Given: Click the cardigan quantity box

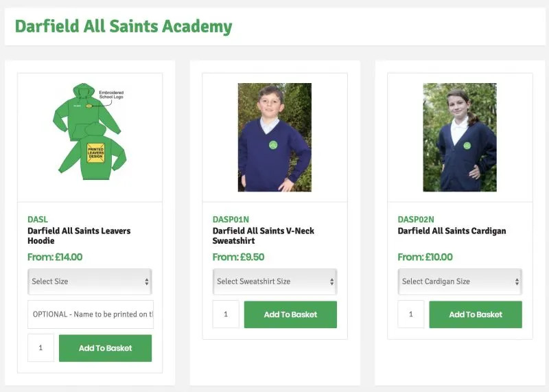Looking at the screenshot, I should click(x=411, y=314).
